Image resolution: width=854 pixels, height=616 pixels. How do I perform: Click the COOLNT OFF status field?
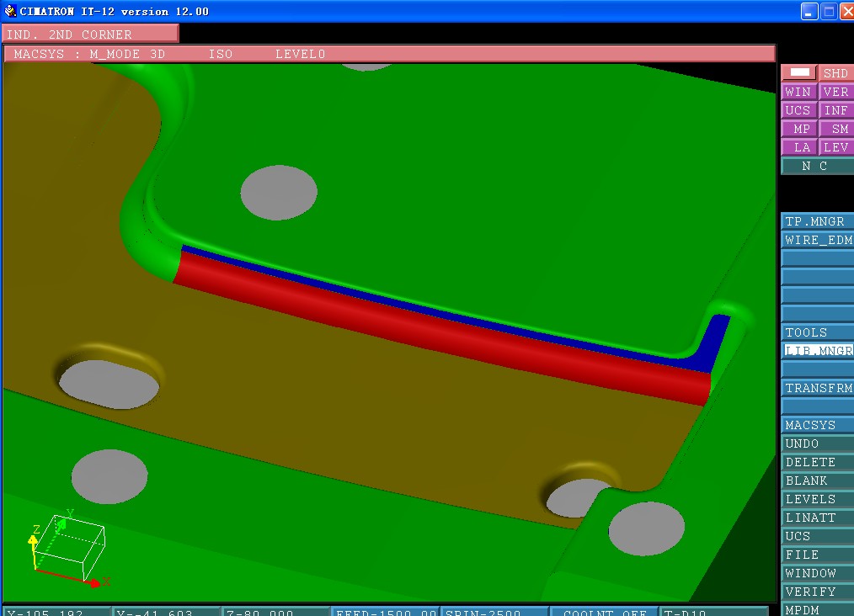click(604, 612)
